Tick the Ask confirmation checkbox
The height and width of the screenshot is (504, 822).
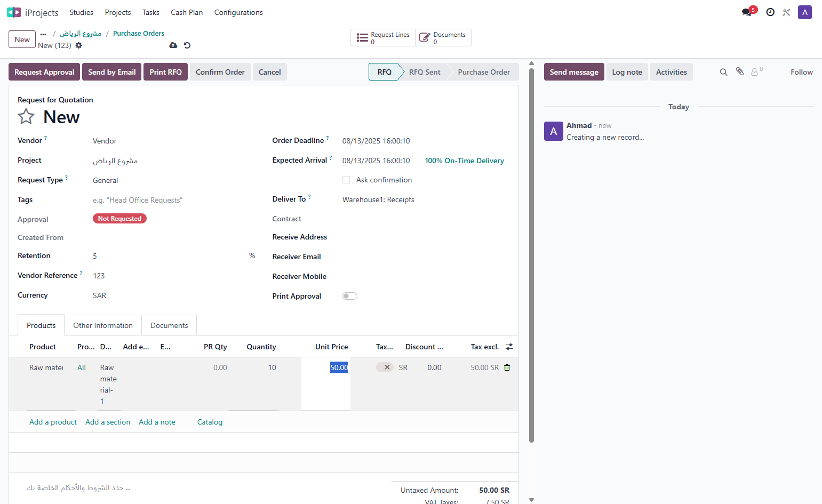point(346,180)
